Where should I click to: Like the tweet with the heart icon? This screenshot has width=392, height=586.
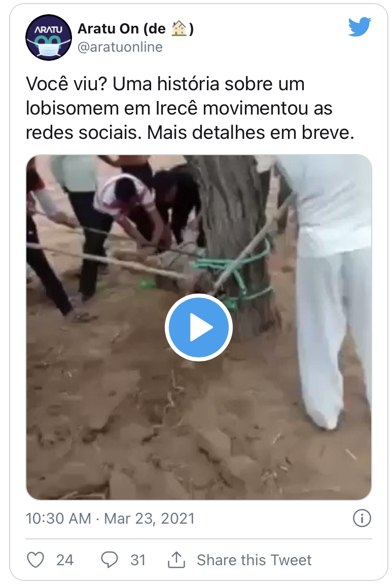click(x=36, y=560)
